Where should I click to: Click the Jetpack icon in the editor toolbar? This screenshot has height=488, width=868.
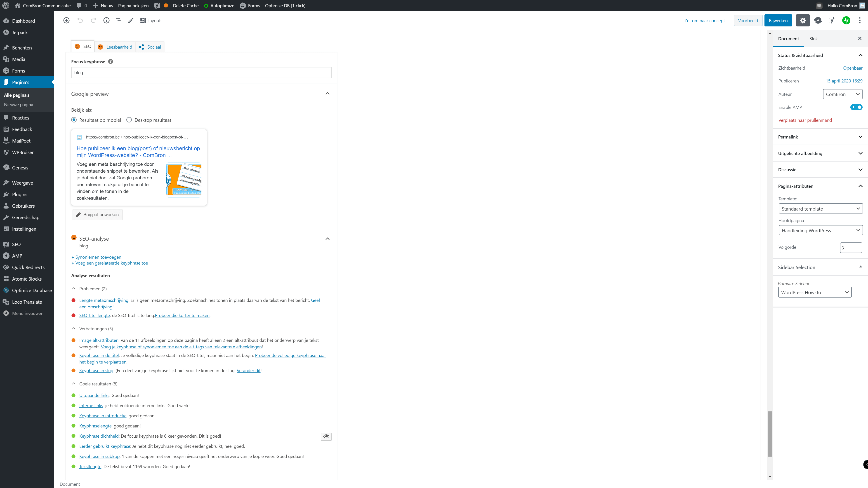[846, 21]
